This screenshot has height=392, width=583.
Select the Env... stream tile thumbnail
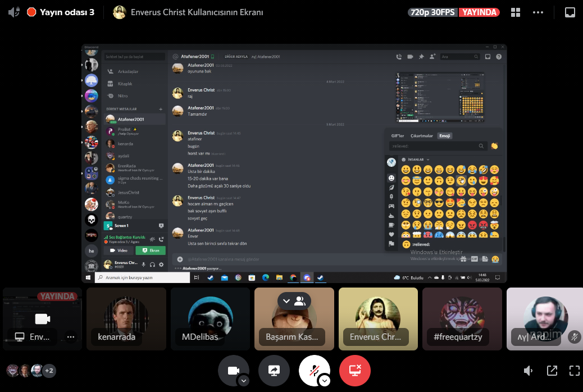(x=42, y=319)
